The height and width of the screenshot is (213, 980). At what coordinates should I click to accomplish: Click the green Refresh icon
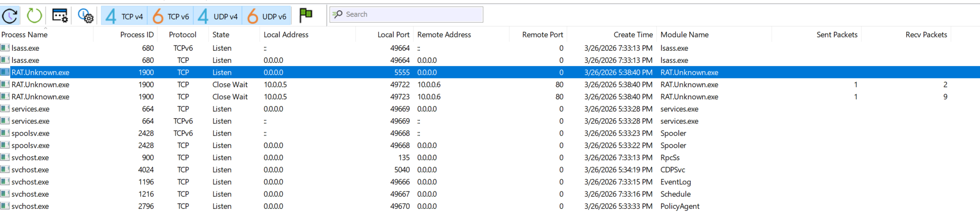[x=34, y=15]
